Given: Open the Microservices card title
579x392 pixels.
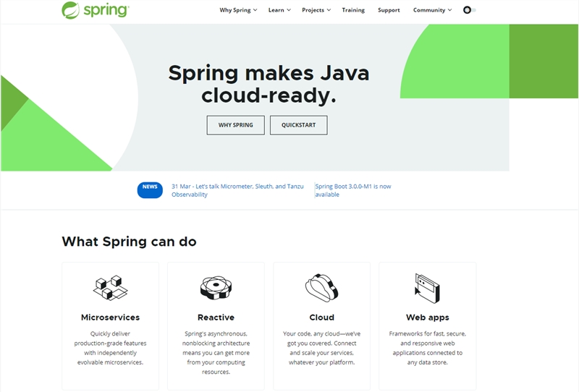Looking at the screenshot, I should [110, 318].
